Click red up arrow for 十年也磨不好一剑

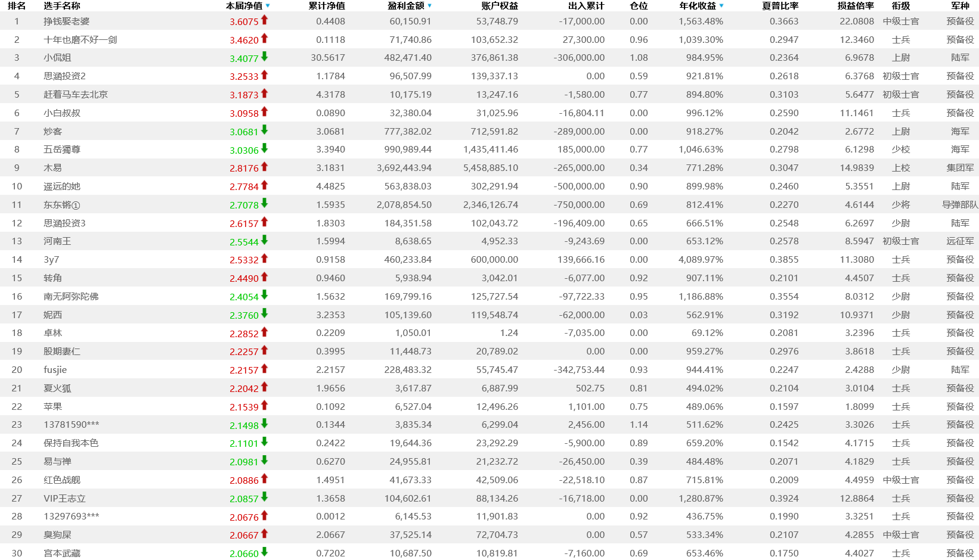coord(264,38)
